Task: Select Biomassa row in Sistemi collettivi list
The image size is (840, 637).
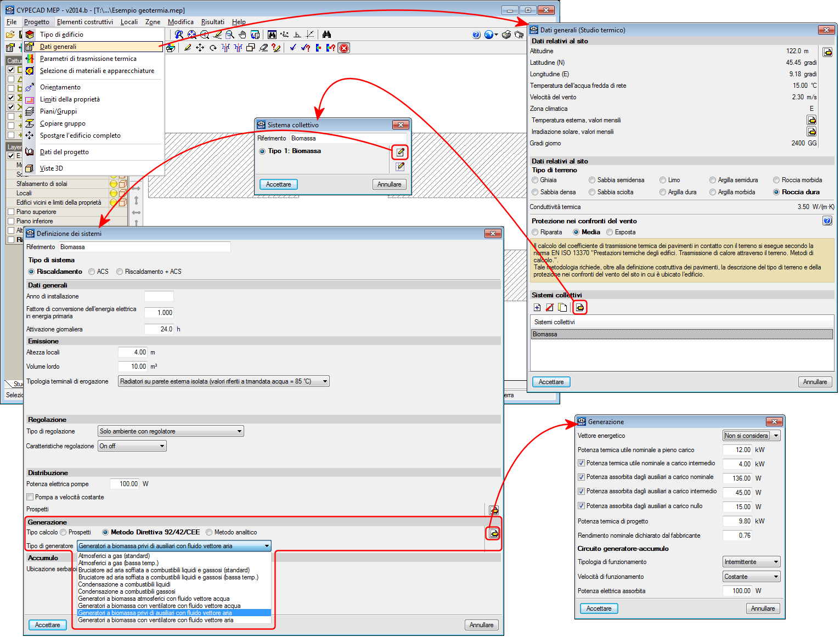Action: tap(682, 334)
